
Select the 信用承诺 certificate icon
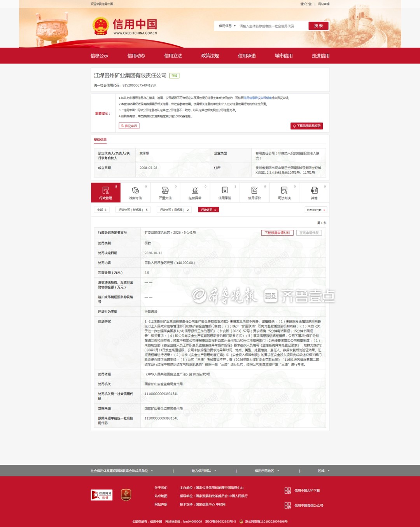coord(225,190)
